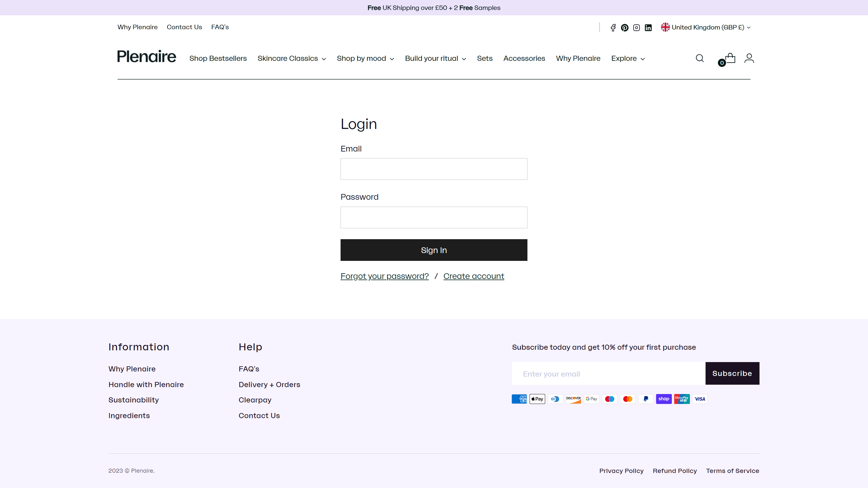Viewport: 868px width, 488px height.
Task: Open the shopping bag cart icon
Action: click(730, 58)
